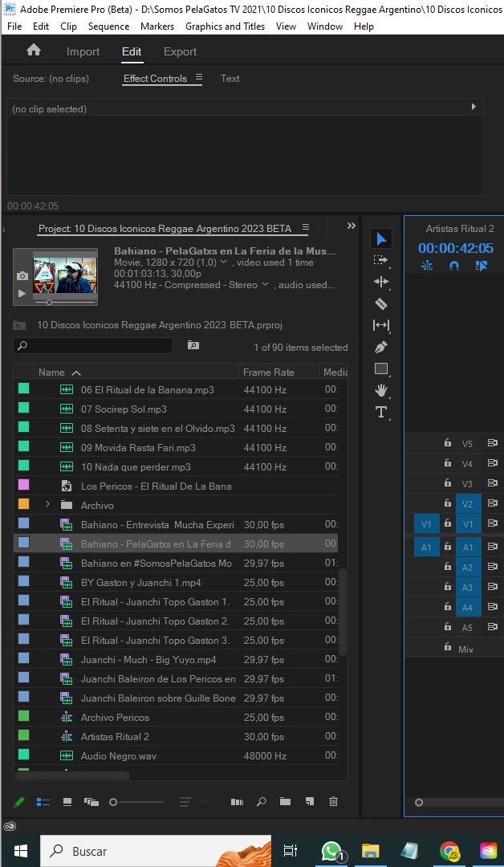The width and height of the screenshot is (504, 867).
Task: Open Creative Cloud status icon
Action: point(10,827)
